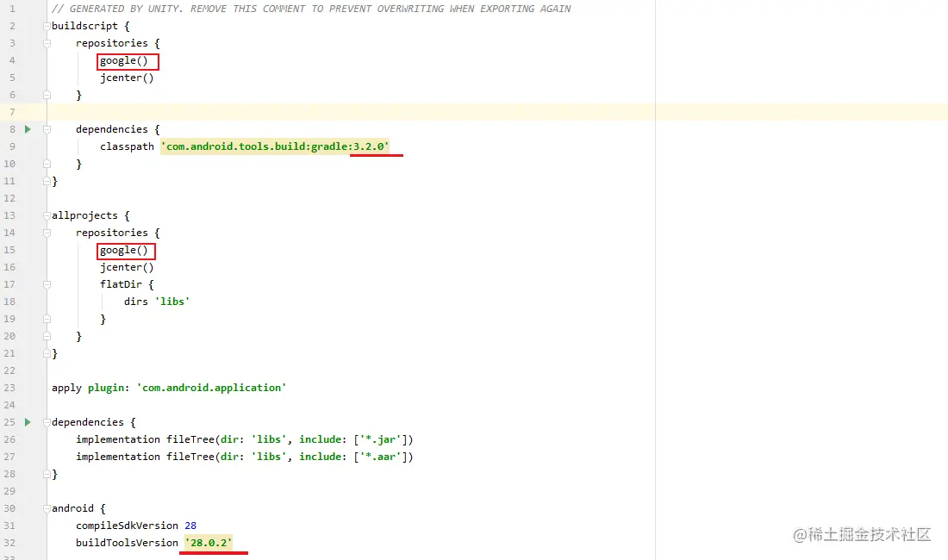Viewport: 948px width, 560px height.
Task: Fold the classpath dependencies block on line 8
Action: point(47,129)
